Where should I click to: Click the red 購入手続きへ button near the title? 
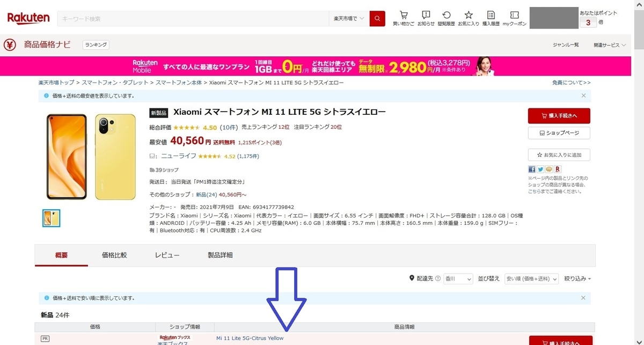tap(559, 115)
